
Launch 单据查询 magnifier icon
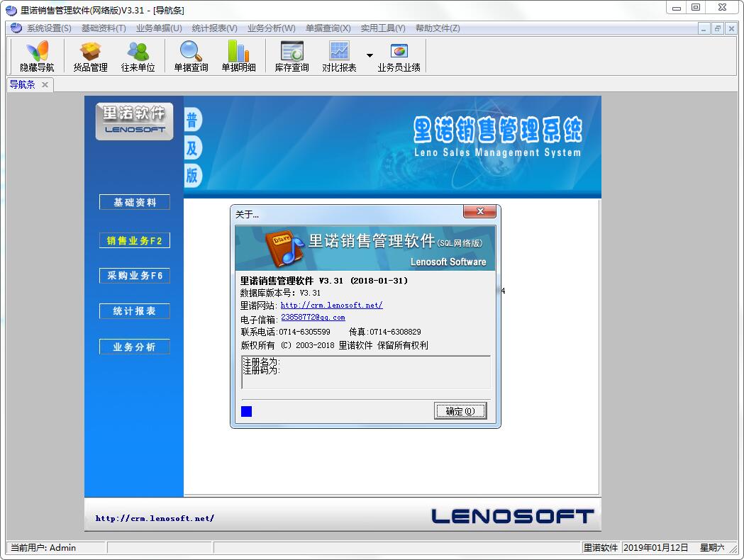click(x=191, y=56)
